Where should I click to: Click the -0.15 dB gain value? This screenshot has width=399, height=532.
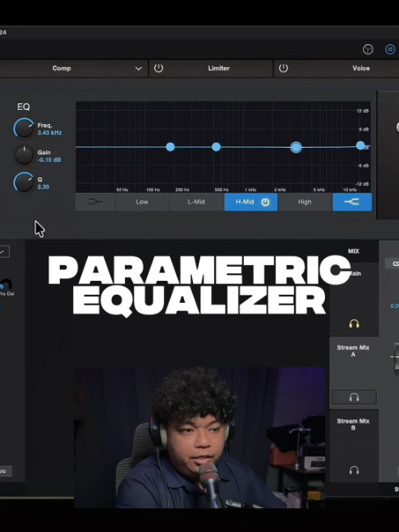(49, 160)
